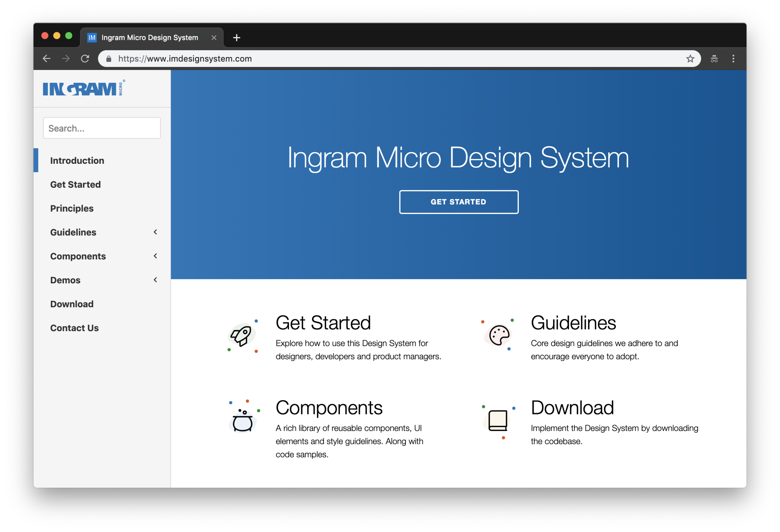Click the browser back arrow
780x532 pixels.
[x=47, y=59]
